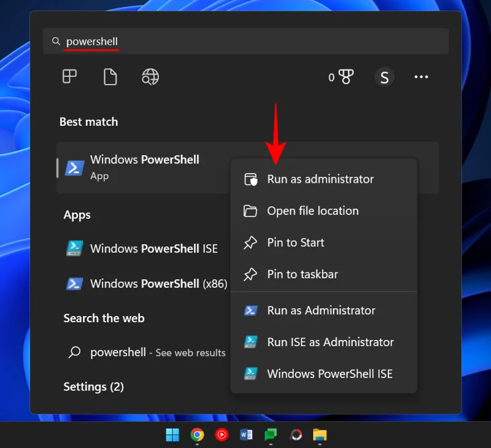The width and height of the screenshot is (491, 448).
Task: Choose Run ISE as Administrator
Action: 324,342
